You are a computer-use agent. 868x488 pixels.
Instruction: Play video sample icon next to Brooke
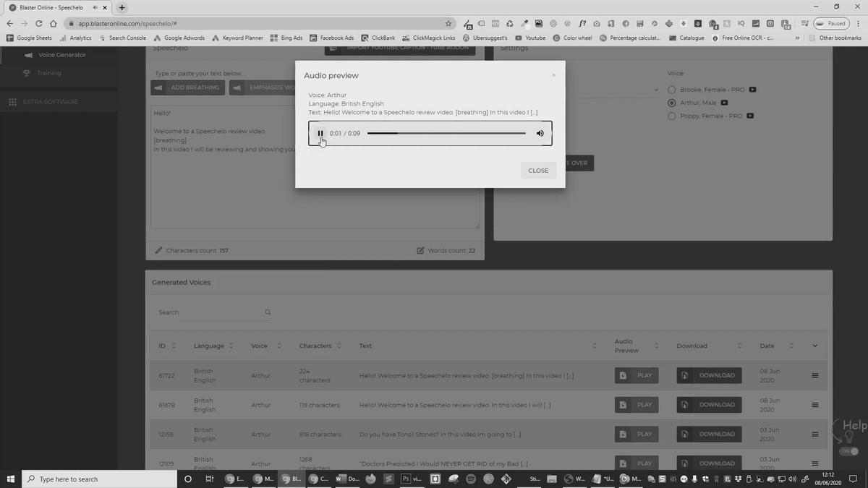pos(752,90)
